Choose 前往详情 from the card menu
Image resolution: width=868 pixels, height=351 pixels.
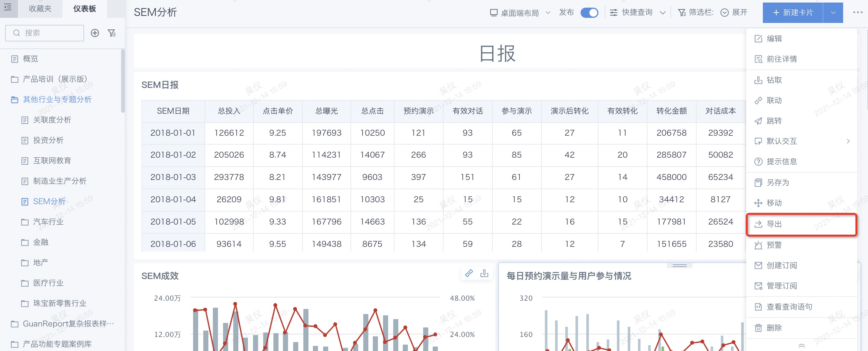[802, 59]
